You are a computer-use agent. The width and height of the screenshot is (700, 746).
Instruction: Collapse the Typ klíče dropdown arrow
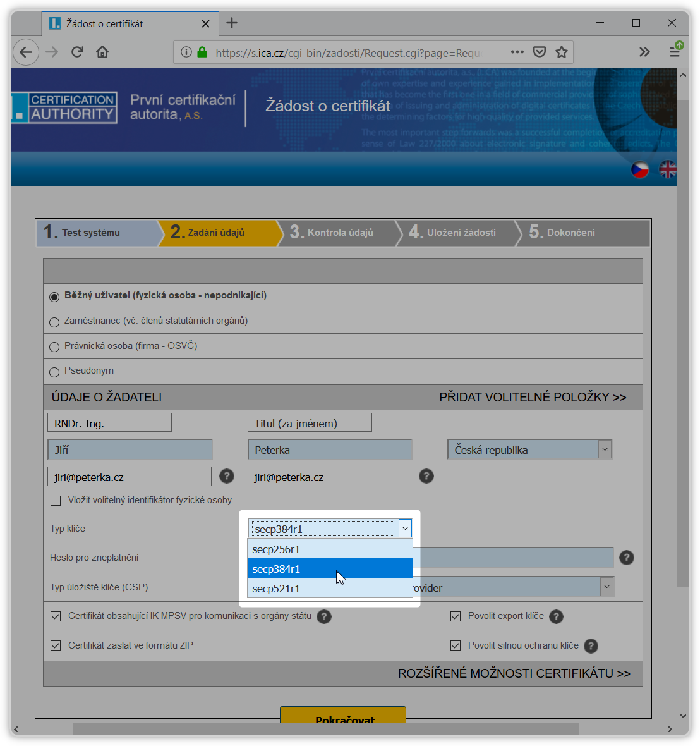[x=405, y=528]
